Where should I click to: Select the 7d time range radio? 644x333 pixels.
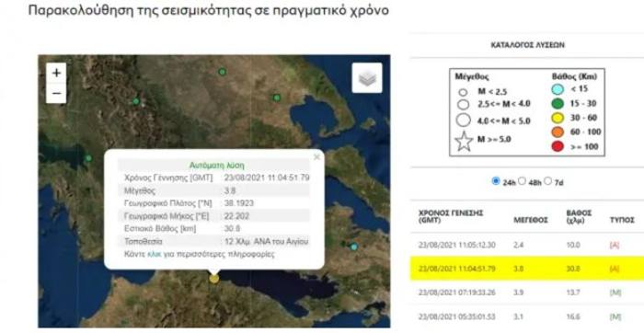pos(548,181)
